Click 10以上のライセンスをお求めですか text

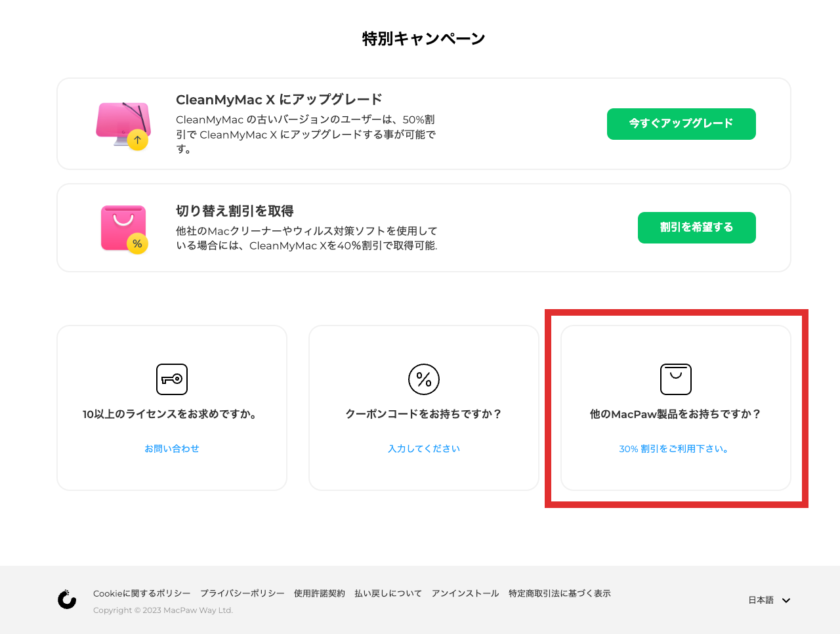(172, 414)
